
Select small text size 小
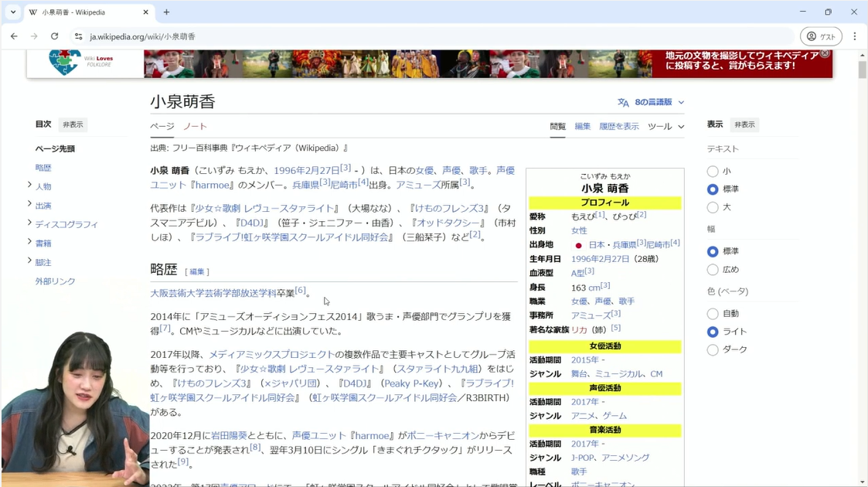[713, 172]
